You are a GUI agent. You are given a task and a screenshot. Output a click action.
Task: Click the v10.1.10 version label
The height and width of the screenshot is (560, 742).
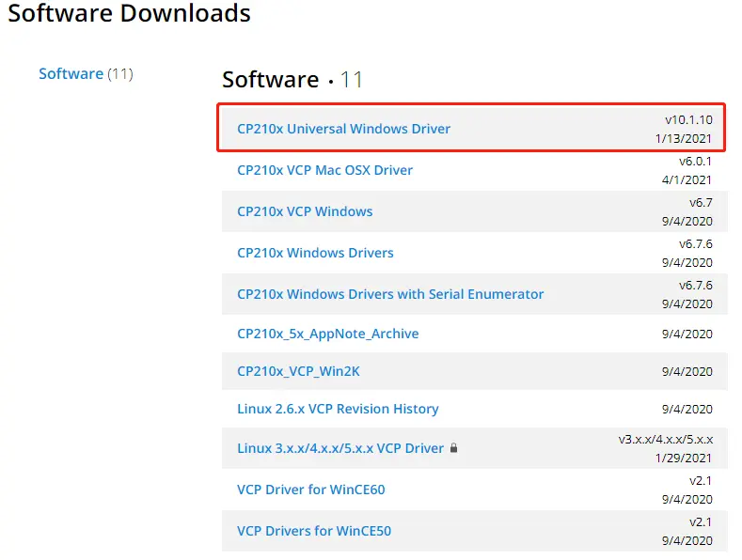coord(688,120)
